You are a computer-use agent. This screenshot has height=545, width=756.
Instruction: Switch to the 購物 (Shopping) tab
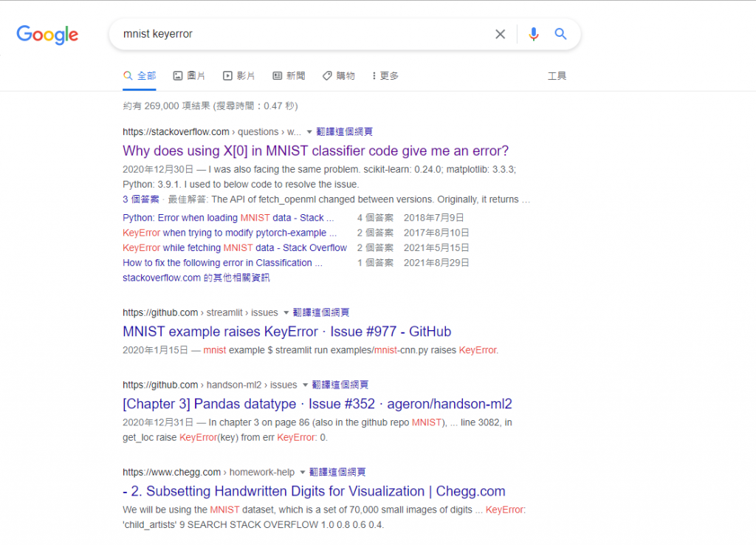(x=338, y=76)
